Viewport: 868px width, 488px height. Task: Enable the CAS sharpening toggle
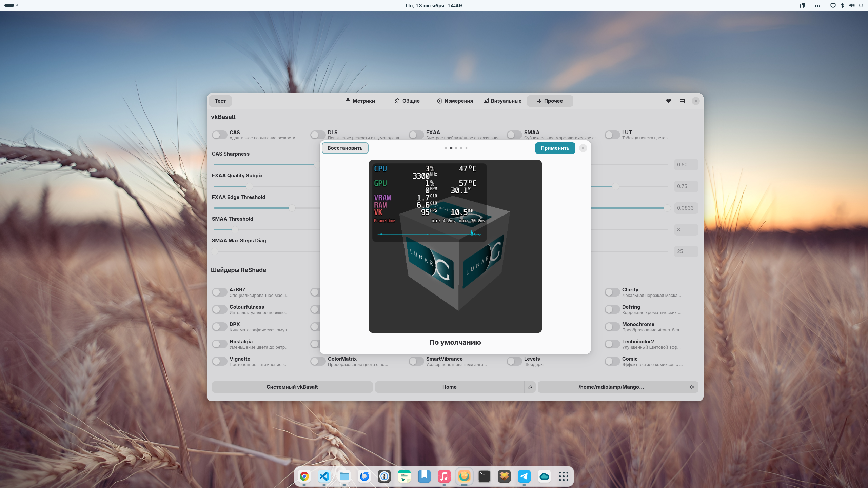[x=220, y=135]
